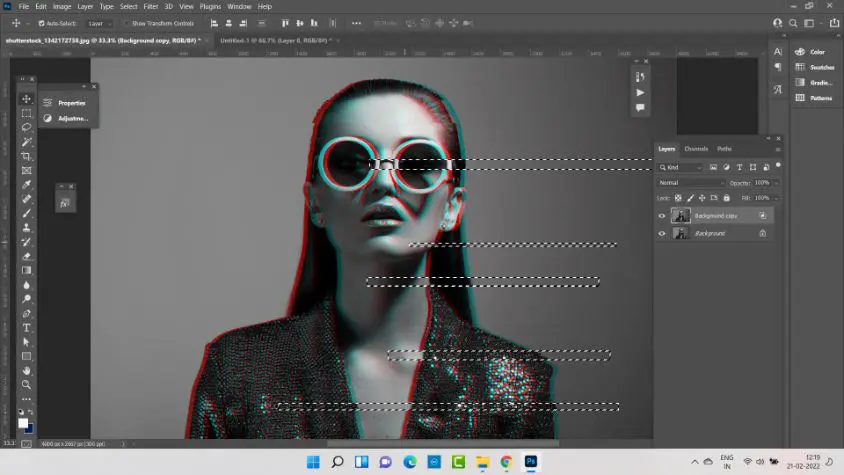
Task: Select the Rectangular Marquee tool
Action: pyautogui.click(x=27, y=114)
